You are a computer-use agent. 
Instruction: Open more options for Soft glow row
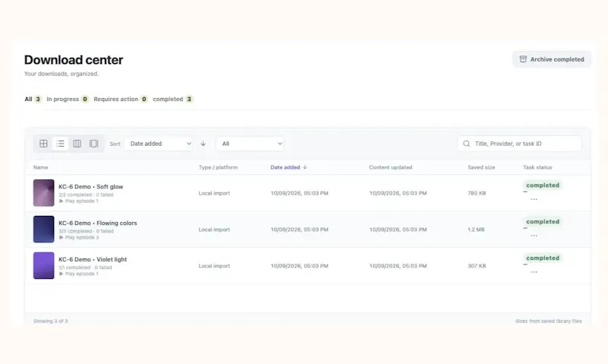click(x=534, y=199)
